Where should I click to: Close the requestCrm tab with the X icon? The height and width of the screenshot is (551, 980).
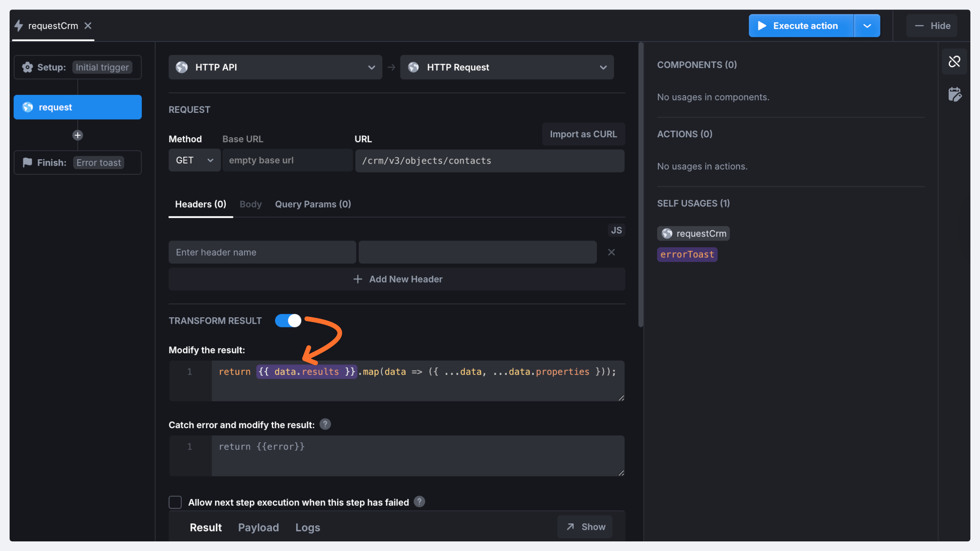coord(88,26)
